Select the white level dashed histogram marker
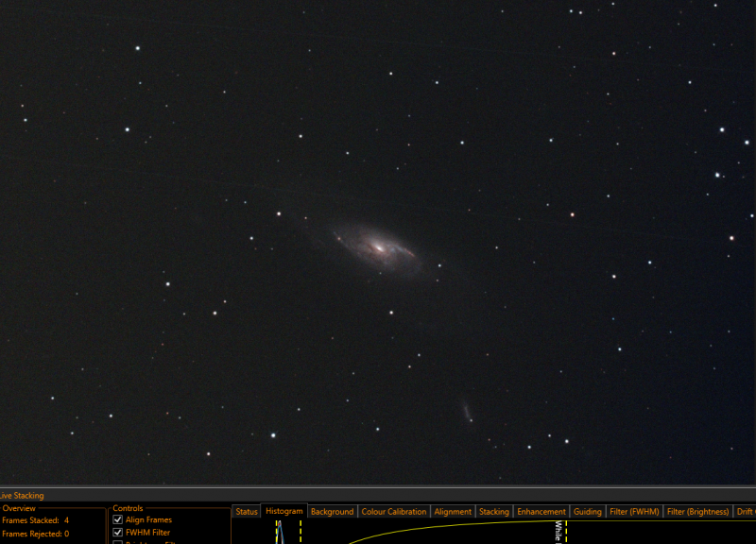The width and height of the screenshot is (756, 544). 566,532
